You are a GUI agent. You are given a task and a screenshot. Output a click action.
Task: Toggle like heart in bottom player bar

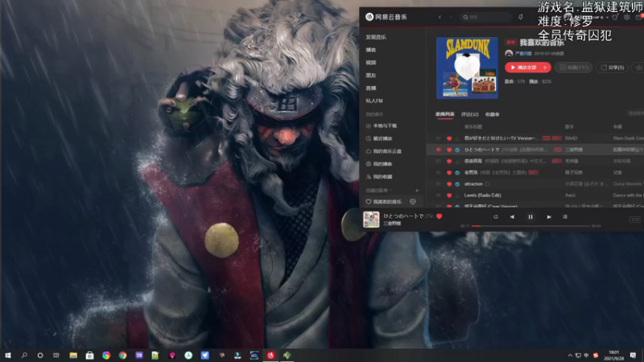(440, 216)
